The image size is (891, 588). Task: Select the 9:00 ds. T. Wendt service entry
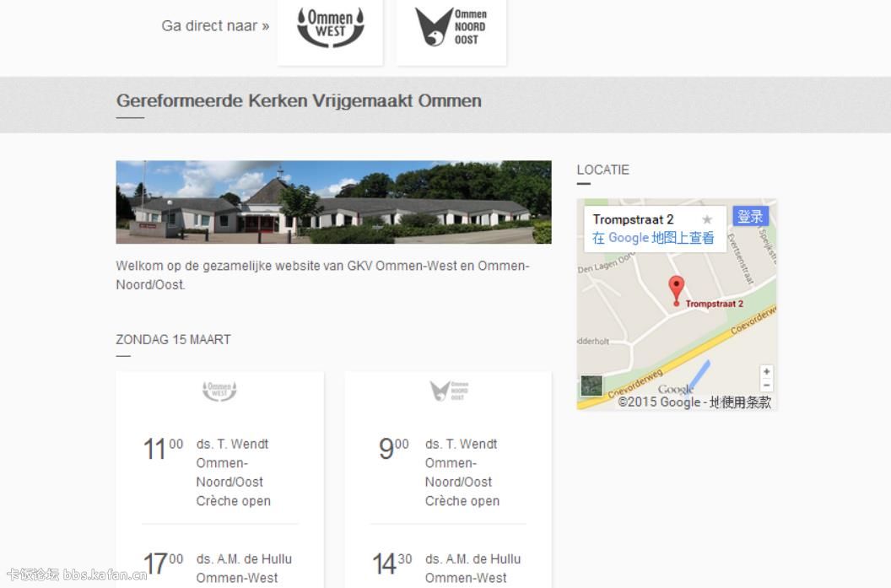point(448,472)
